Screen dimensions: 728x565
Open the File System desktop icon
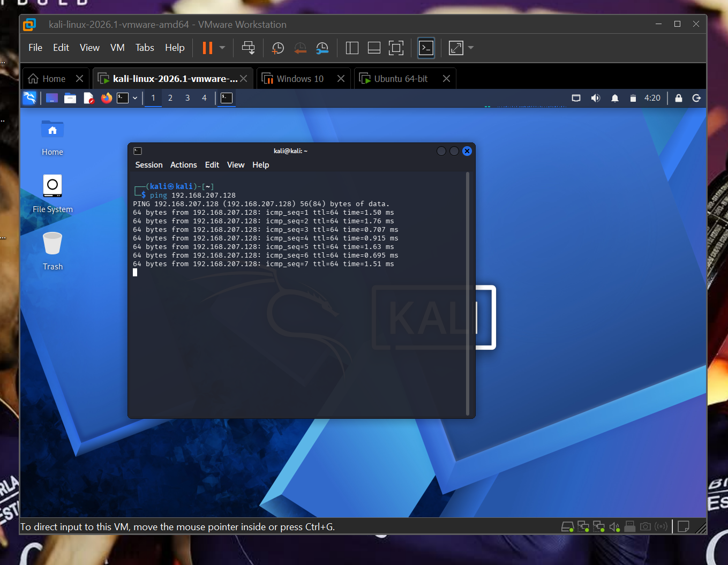[52, 194]
